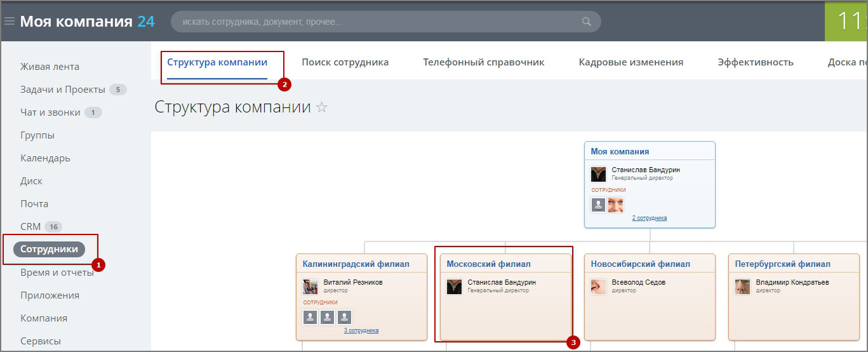This screenshot has height=352, width=868.
Task: Open Московский филиал department title
Action: click(488, 264)
